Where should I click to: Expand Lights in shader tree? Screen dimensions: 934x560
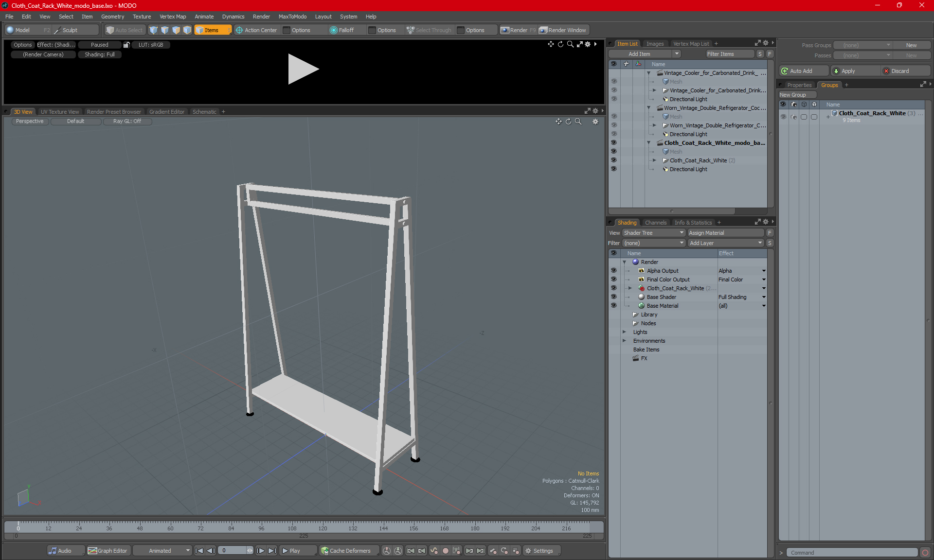coord(624,332)
